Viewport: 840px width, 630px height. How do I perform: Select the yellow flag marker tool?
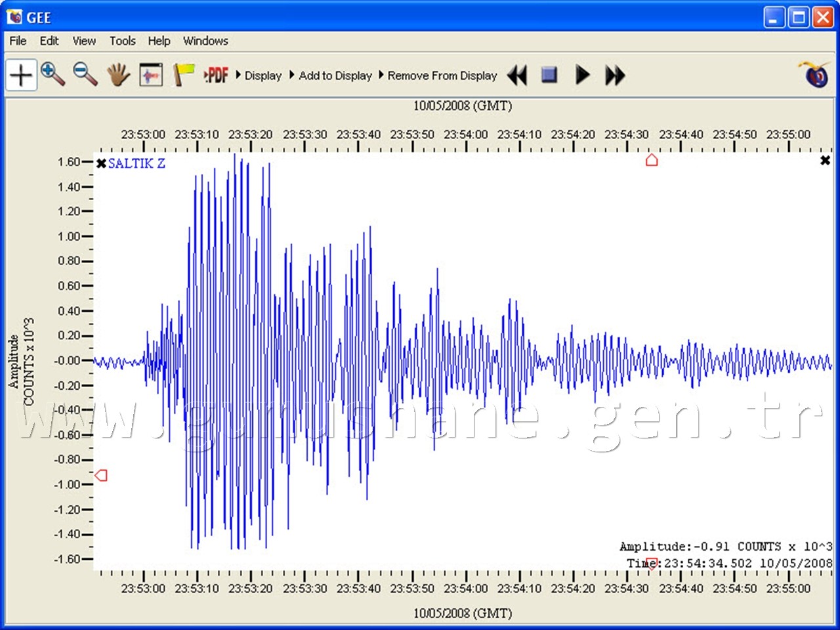pyautogui.click(x=184, y=75)
